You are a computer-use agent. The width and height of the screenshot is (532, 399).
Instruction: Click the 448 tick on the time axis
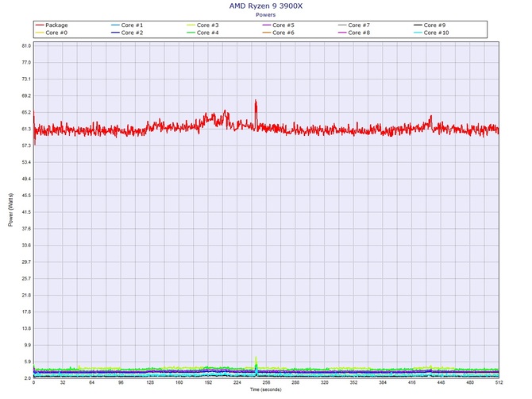(441, 382)
